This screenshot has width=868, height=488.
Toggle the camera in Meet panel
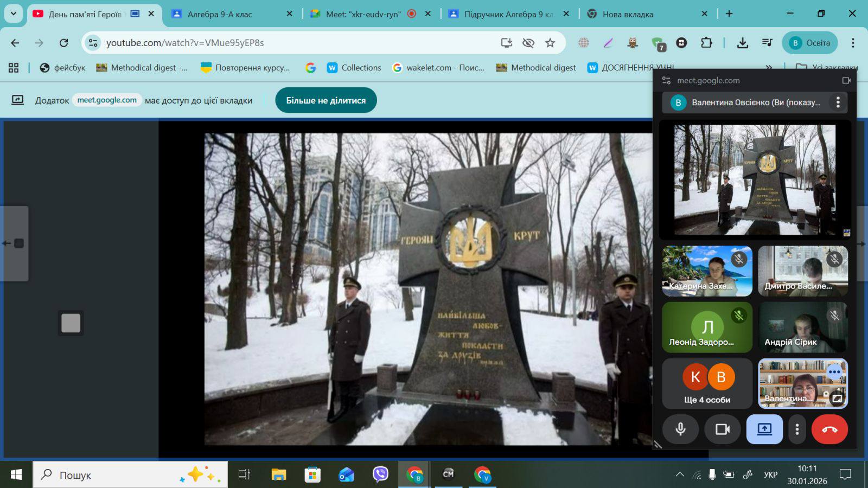(722, 429)
